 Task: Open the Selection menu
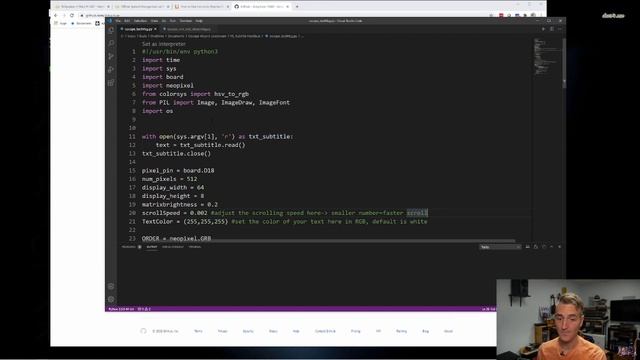[140, 21]
